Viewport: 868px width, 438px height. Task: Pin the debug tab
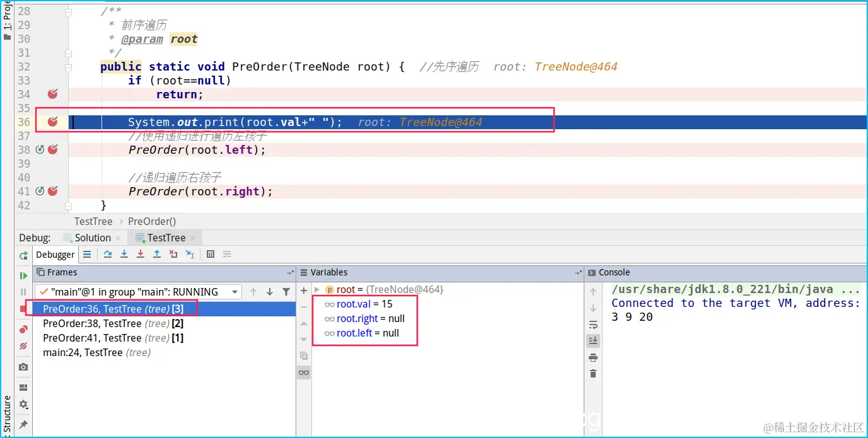point(23,425)
